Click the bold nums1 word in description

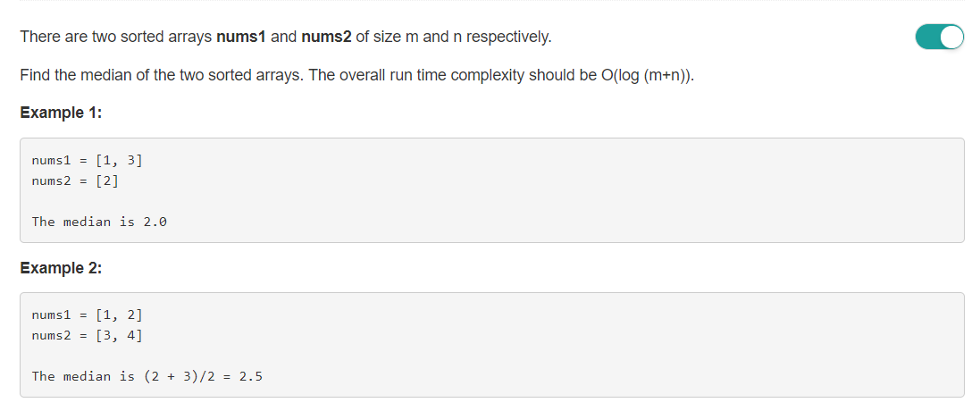(241, 37)
